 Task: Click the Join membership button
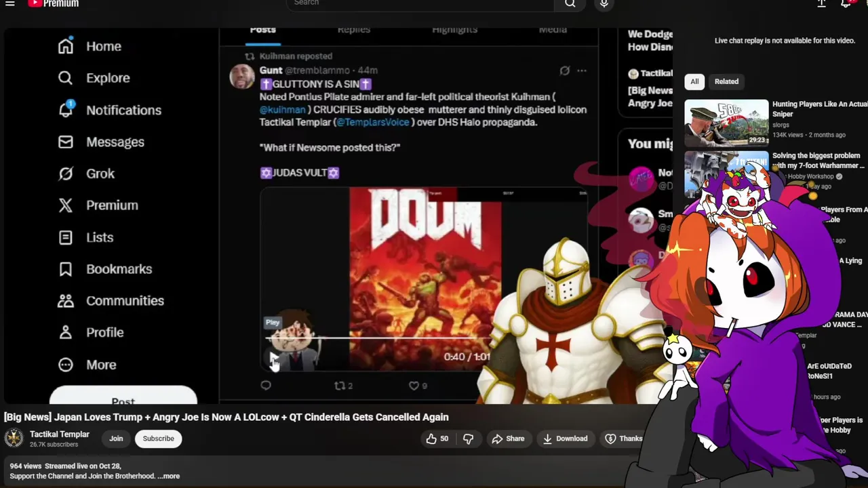point(116,439)
